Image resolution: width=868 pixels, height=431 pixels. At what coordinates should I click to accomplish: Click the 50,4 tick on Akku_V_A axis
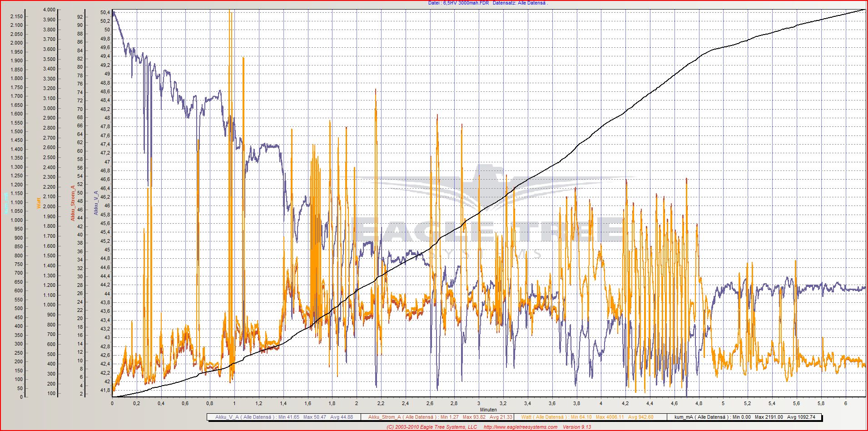click(x=105, y=12)
